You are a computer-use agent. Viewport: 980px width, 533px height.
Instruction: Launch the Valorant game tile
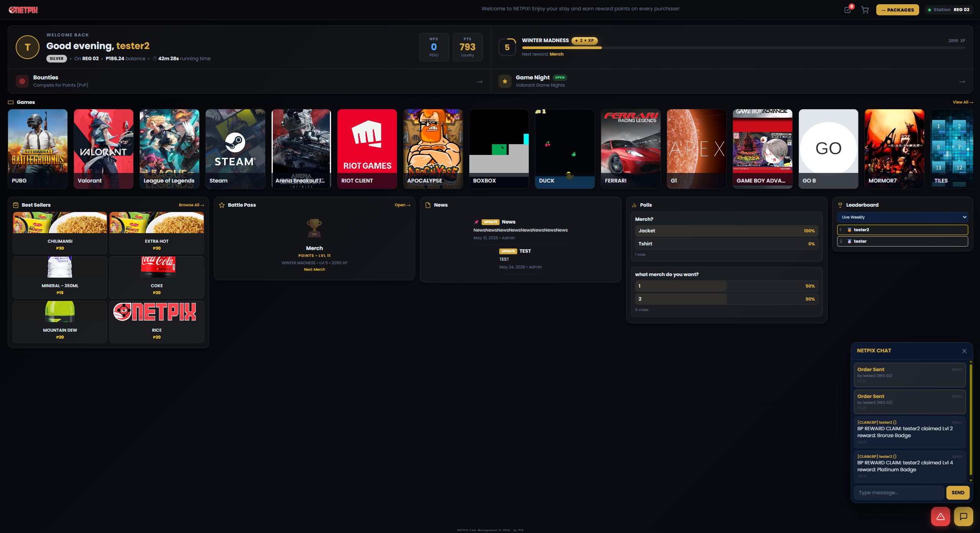104,149
